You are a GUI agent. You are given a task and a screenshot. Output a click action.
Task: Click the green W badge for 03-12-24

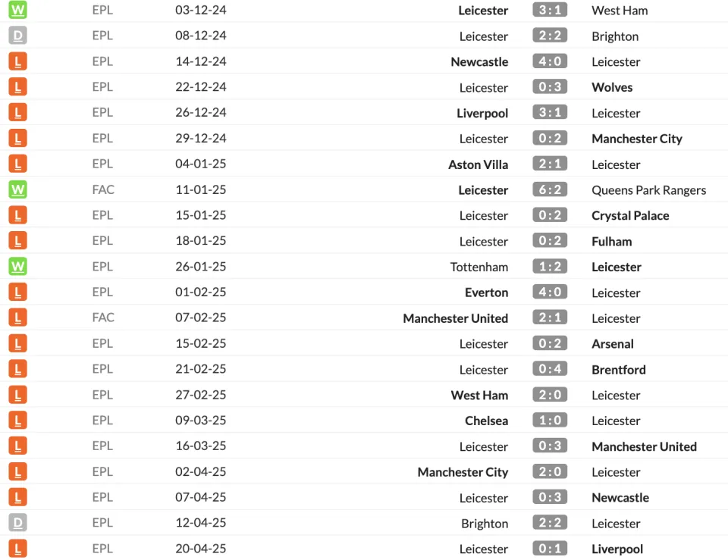(17, 10)
